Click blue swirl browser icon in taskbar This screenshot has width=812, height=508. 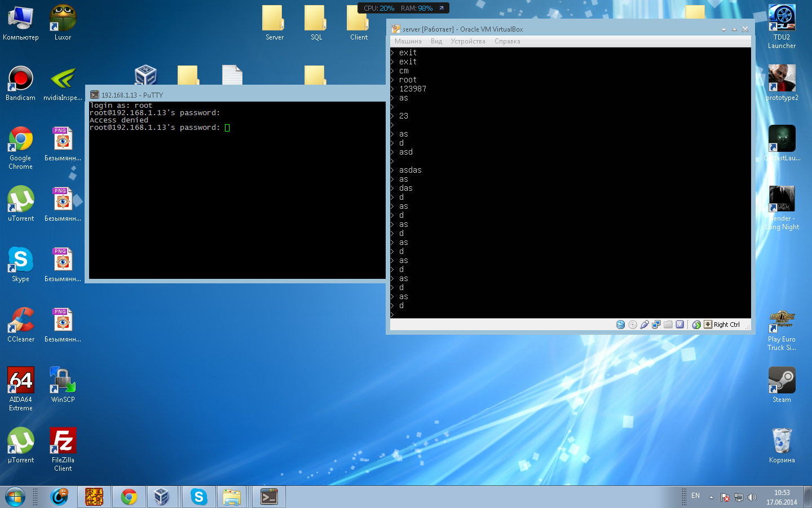[59, 497]
